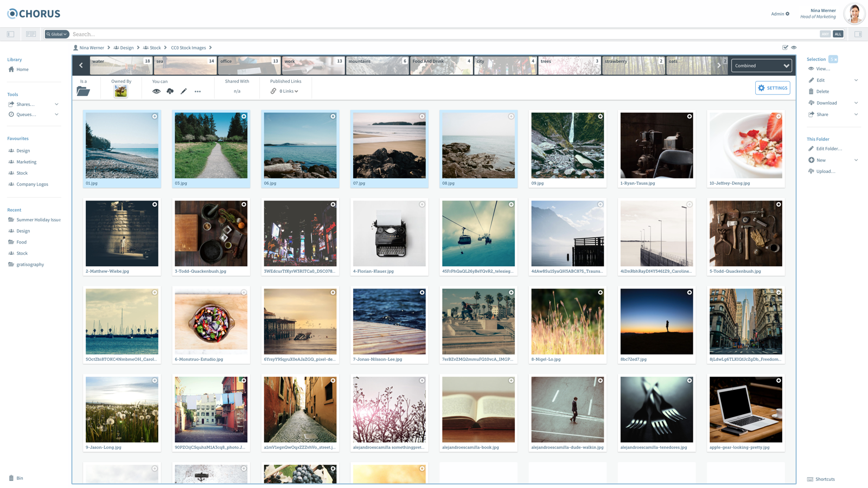Image resolution: width=868 pixels, height=488 pixels.
Task: Toggle the left sidebar panel icon
Action: [x=11, y=34]
